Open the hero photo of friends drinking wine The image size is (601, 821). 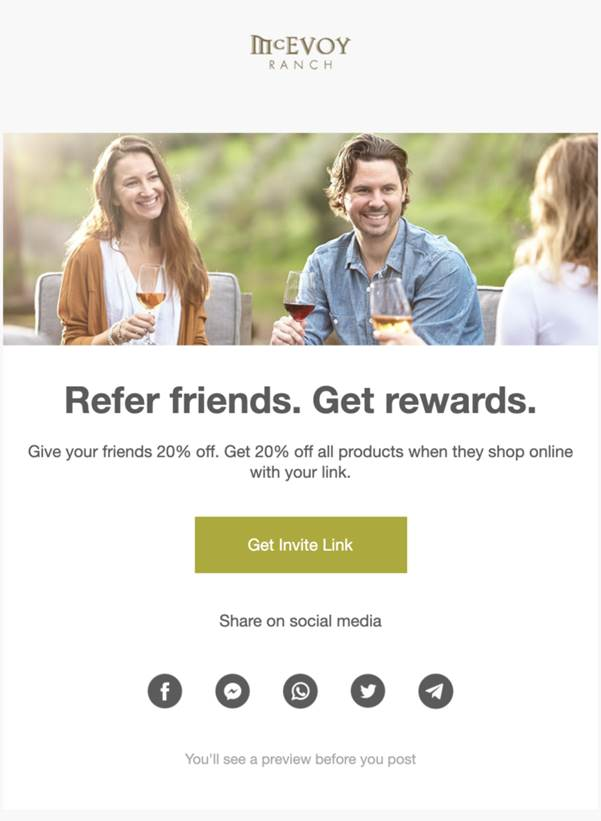[x=300, y=239]
